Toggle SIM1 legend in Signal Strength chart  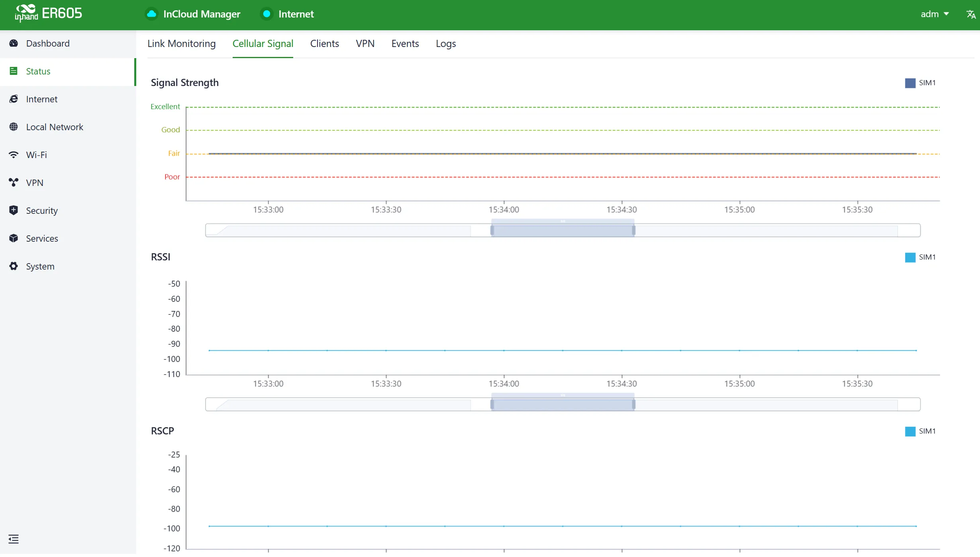point(920,83)
